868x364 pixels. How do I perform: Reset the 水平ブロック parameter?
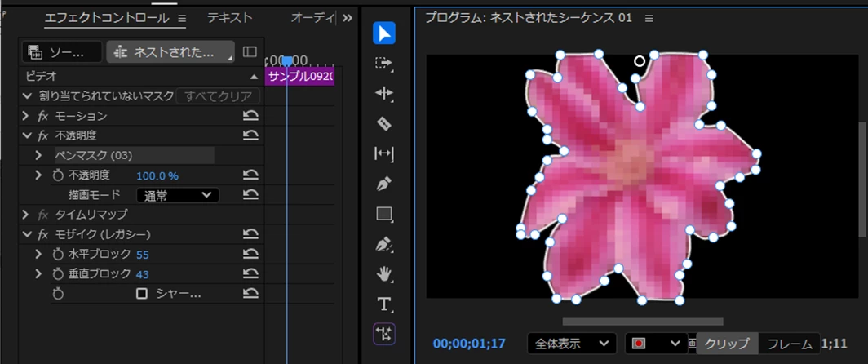point(250,255)
